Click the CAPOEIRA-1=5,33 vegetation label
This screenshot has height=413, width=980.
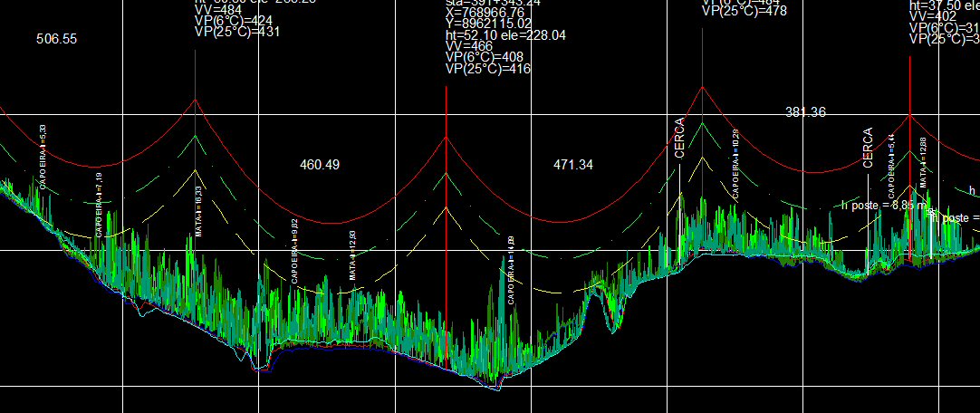[x=43, y=157]
